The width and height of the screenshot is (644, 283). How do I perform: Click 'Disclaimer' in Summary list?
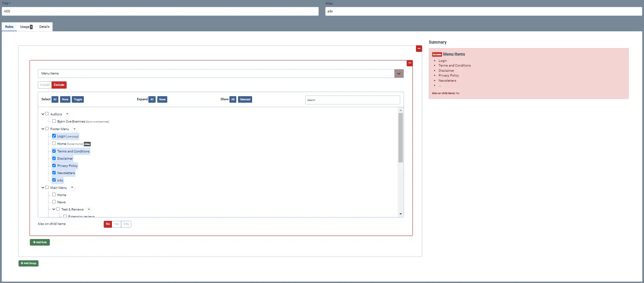click(446, 71)
